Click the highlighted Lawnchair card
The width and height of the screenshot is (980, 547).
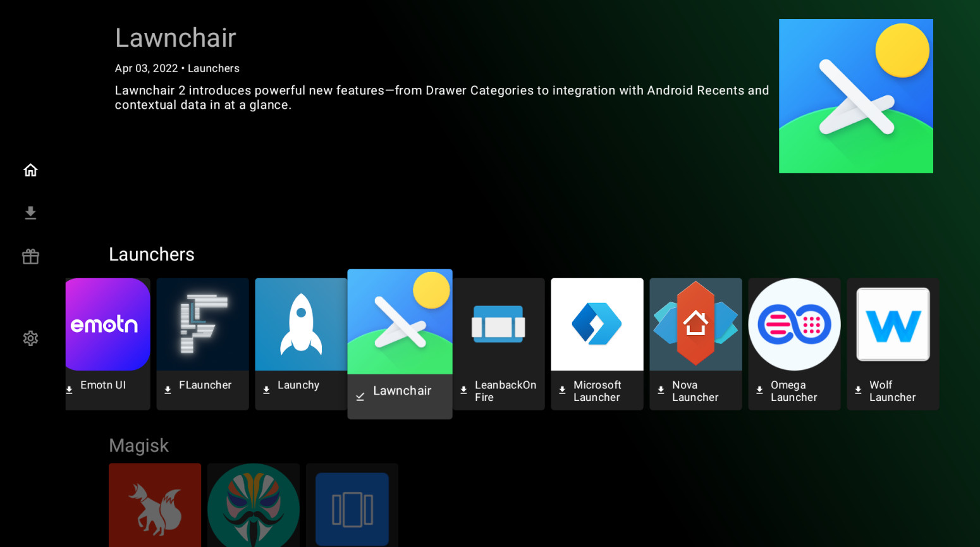click(x=400, y=343)
